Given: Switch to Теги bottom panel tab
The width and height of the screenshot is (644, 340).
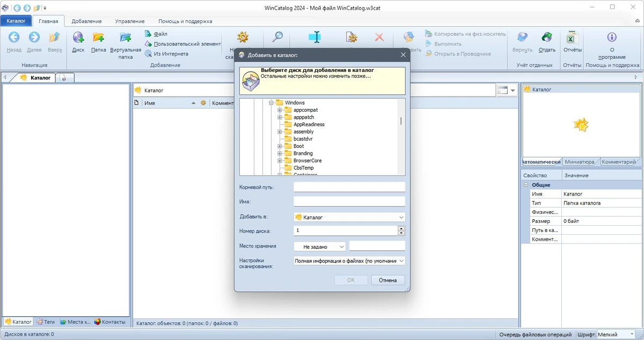Looking at the screenshot, I should [46, 322].
